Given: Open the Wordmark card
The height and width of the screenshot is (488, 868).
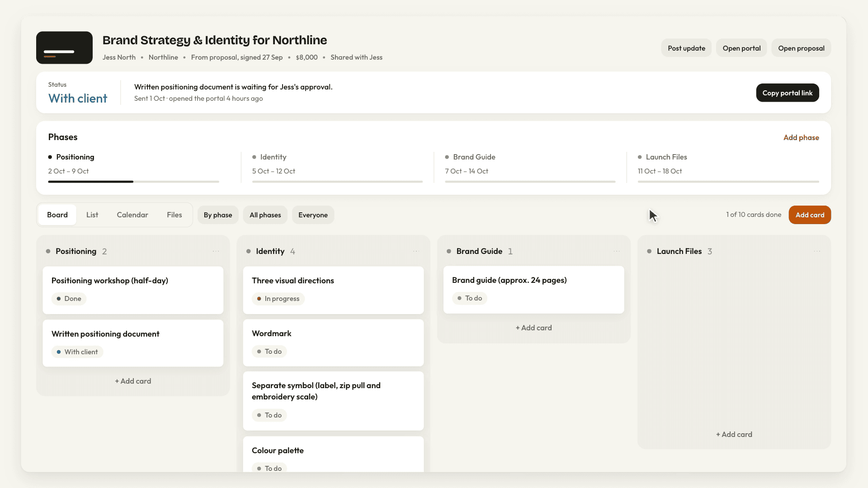Looking at the screenshot, I should 333,343.
